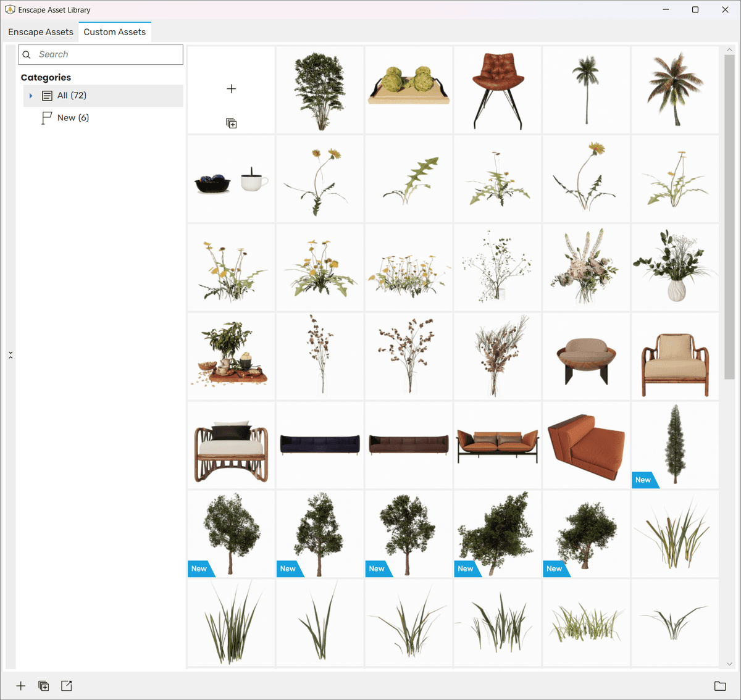Open the folder icon at bottom right
This screenshot has width=741, height=700.
coord(720,686)
